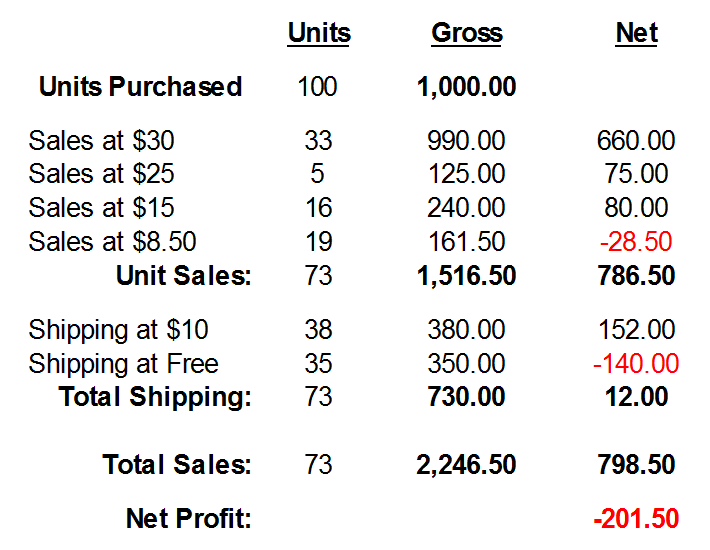Click the 1,000.00 gross purchase value
This screenshot has width=710, height=550.
(466, 87)
